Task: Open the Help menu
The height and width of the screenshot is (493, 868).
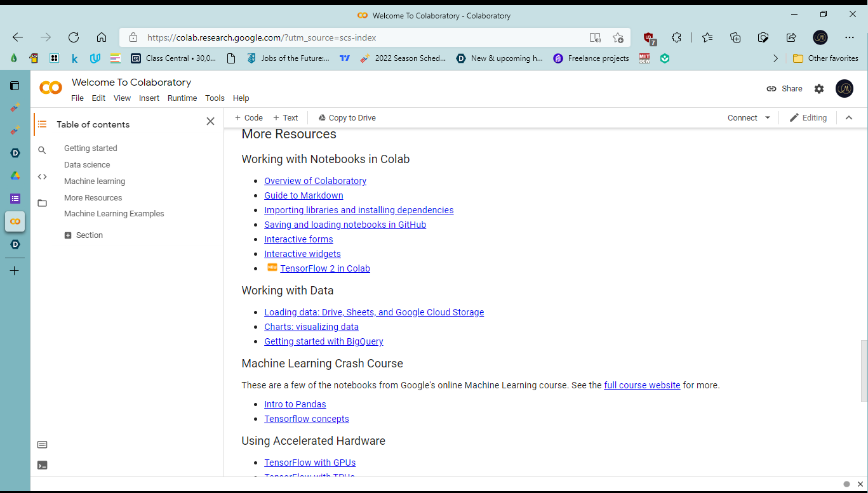Action: [241, 98]
